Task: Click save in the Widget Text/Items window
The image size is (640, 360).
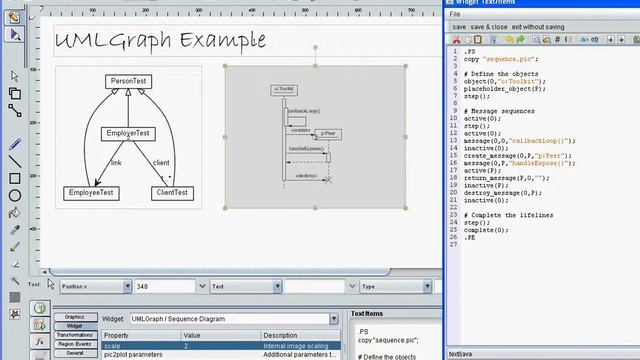Action: point(459,27)
